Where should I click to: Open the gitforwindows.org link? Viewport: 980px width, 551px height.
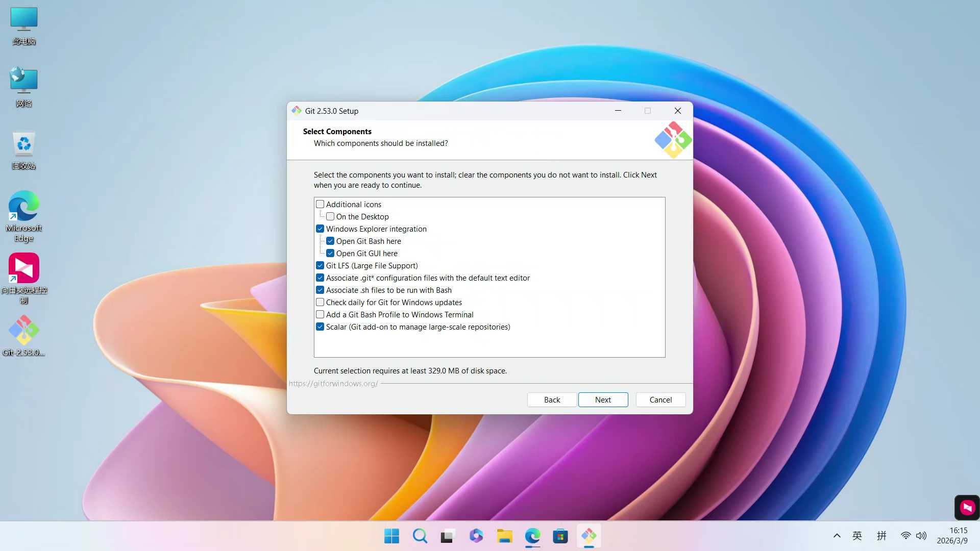point(333,384)
